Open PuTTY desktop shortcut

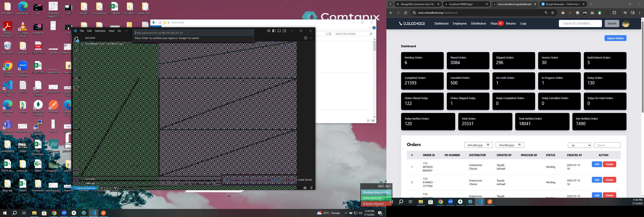(38, 128)
